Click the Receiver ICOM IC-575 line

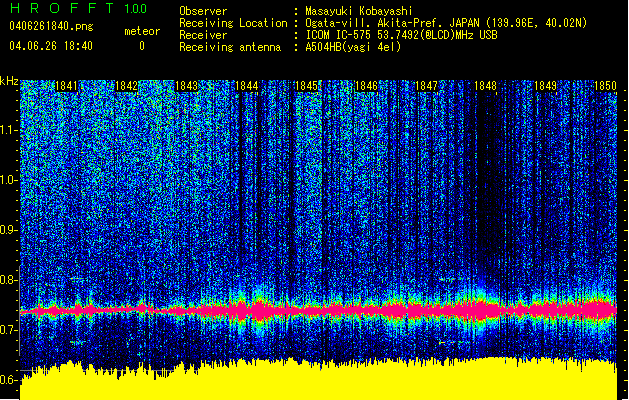pyautogui.click(x=401, y=35)
